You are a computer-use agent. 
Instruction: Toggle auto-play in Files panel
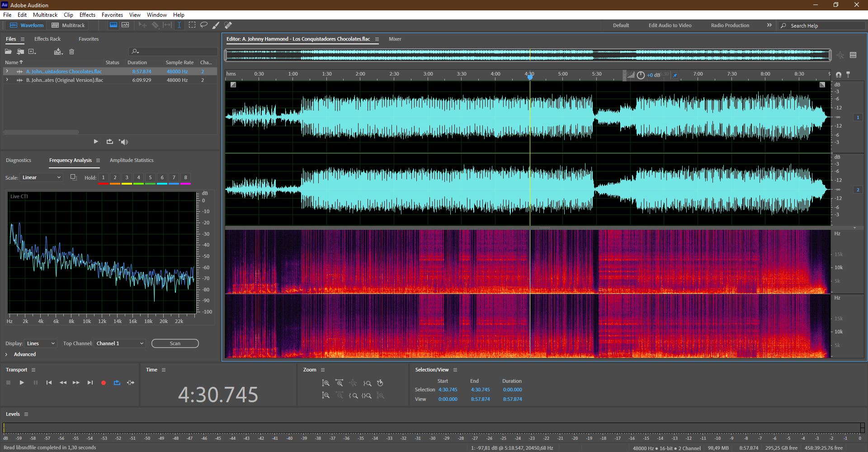click(x=123, y=142)
